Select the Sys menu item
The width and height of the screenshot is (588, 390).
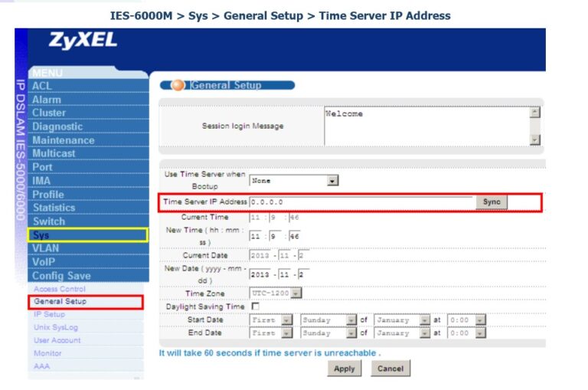[88, 235]
